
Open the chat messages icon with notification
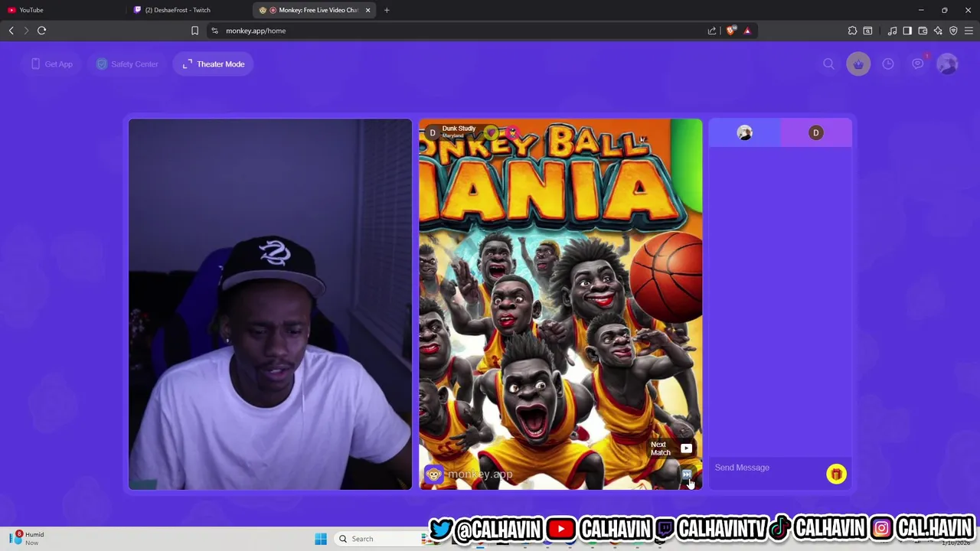(918, 64)
